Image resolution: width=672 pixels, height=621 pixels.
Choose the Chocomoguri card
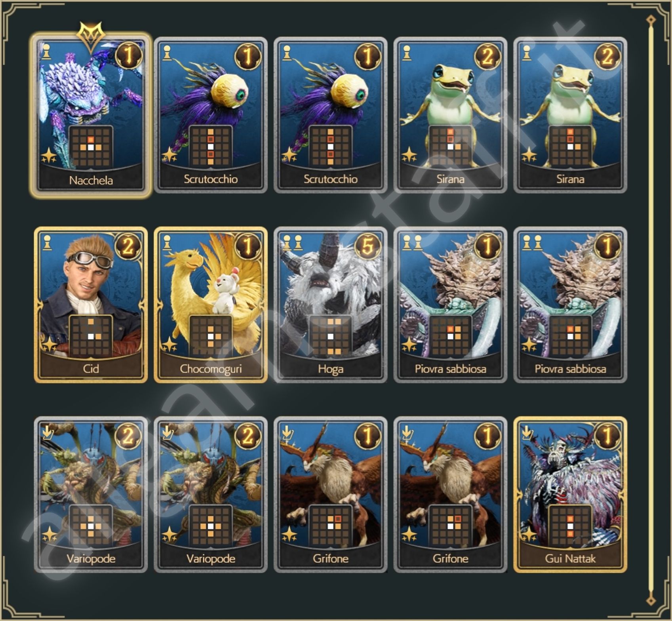click(211, 305)
